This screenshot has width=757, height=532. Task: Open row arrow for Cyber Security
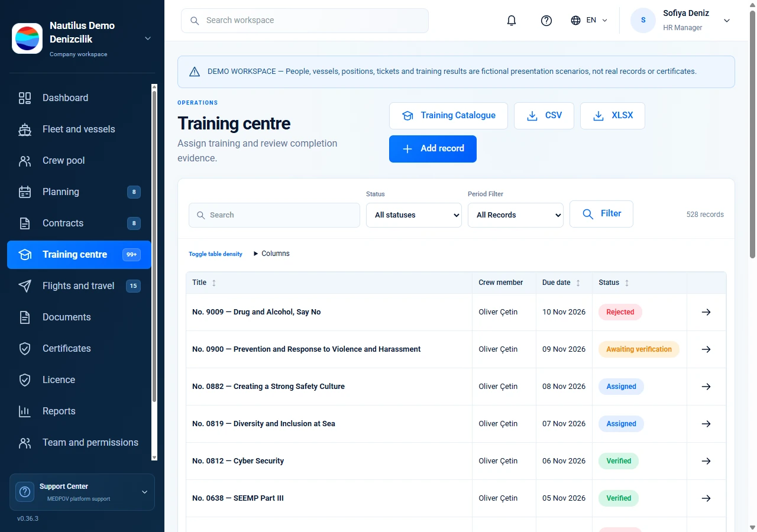coord(706,461)
